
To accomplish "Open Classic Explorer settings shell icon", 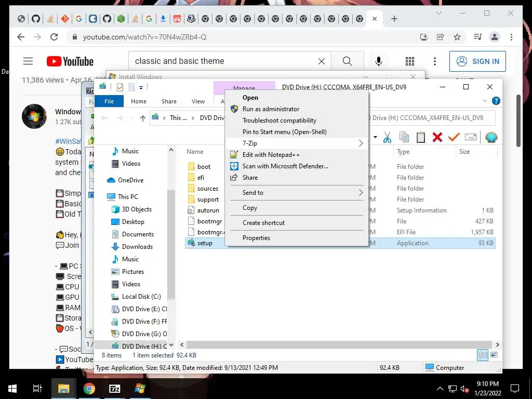I will [x=491, y=137].
